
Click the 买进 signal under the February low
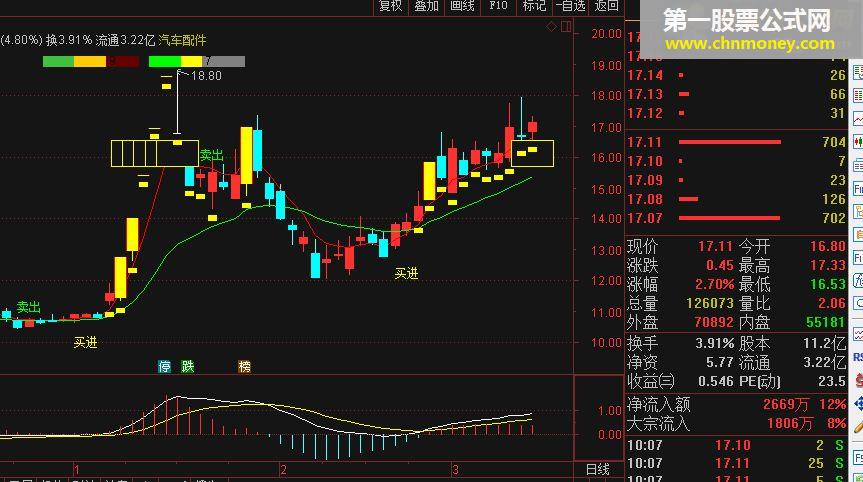[x=406, y=273]
